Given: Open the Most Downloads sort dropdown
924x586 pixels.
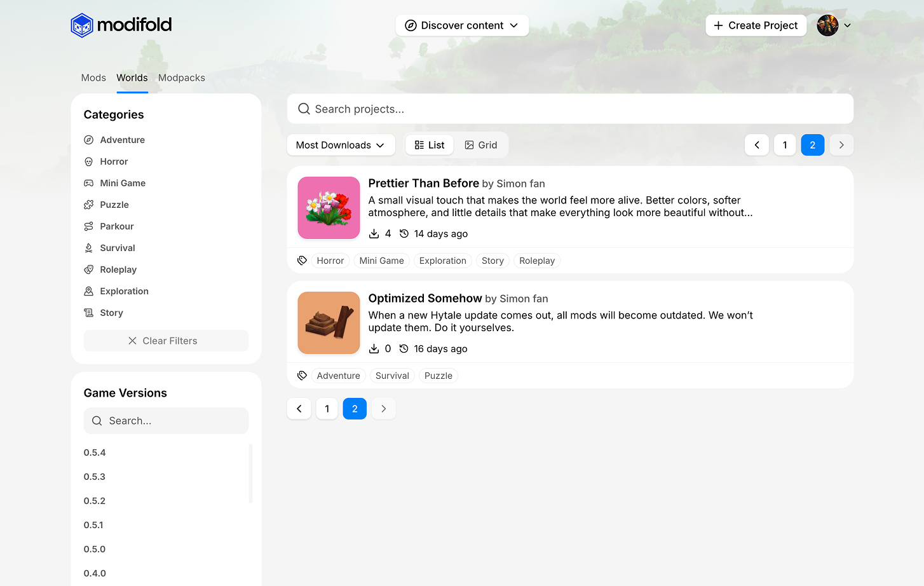Looking at the screenshot, I should coord(341,145).
